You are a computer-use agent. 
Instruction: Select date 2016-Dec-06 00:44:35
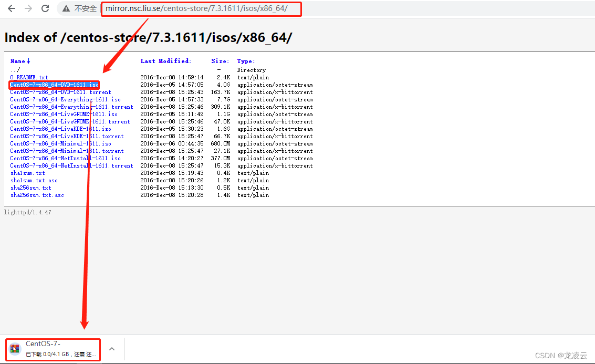click(x=172, y=143)
